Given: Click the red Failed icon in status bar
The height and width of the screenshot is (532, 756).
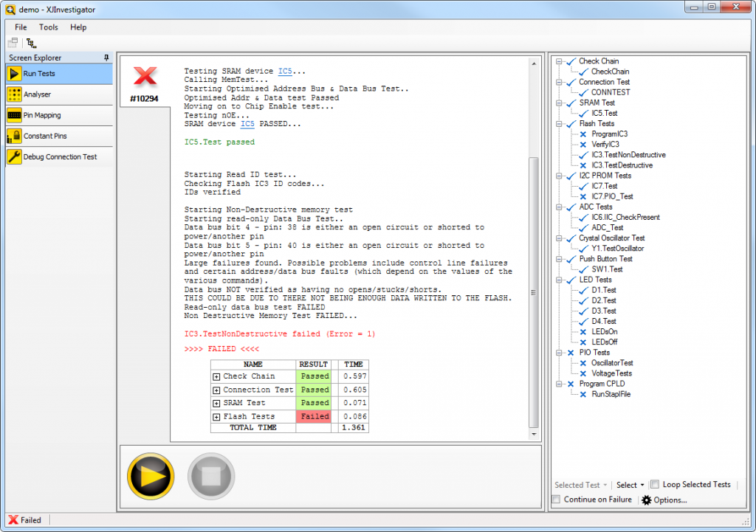Looking at the screenshot, I should pyautogui.click(x=13, y=519).
